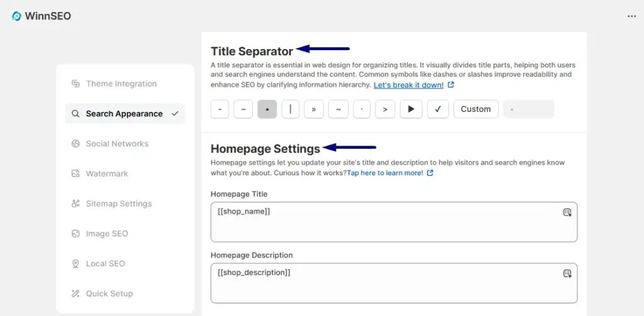
Task: Click the Title Separator heading
Action: (252, 52)
